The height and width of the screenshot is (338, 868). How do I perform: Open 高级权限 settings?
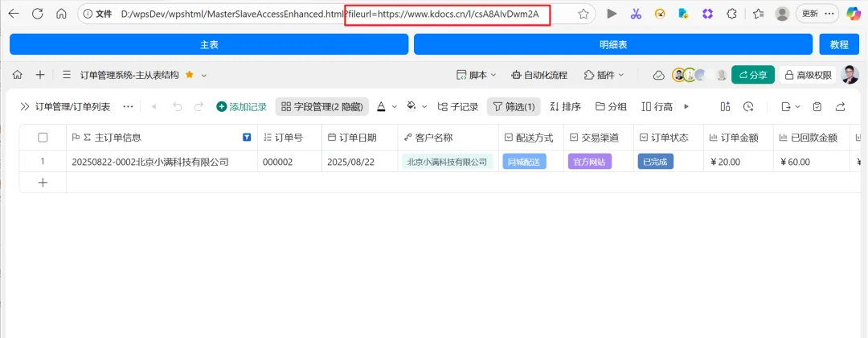[x=808, y=75]
